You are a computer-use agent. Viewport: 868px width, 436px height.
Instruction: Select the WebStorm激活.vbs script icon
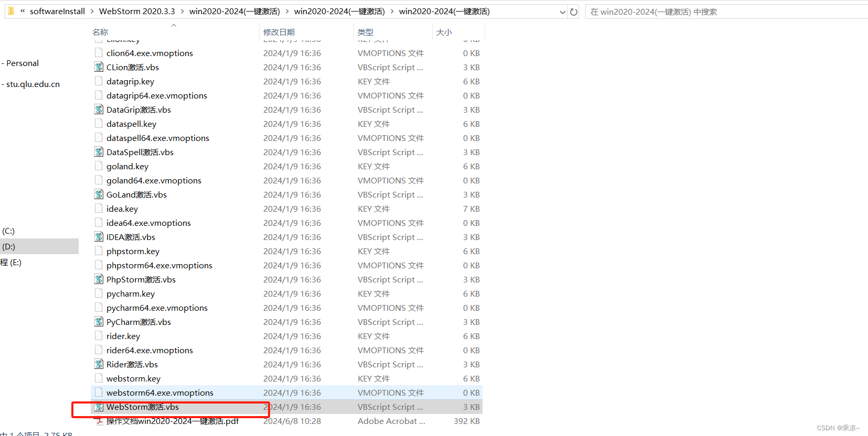(99, 406)
